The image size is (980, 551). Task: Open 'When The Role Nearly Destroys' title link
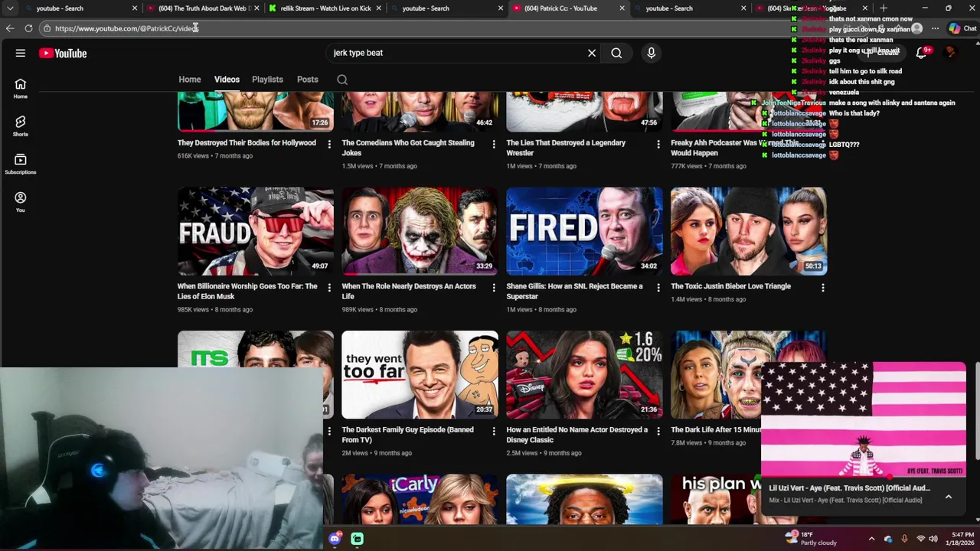click(409, 292)
